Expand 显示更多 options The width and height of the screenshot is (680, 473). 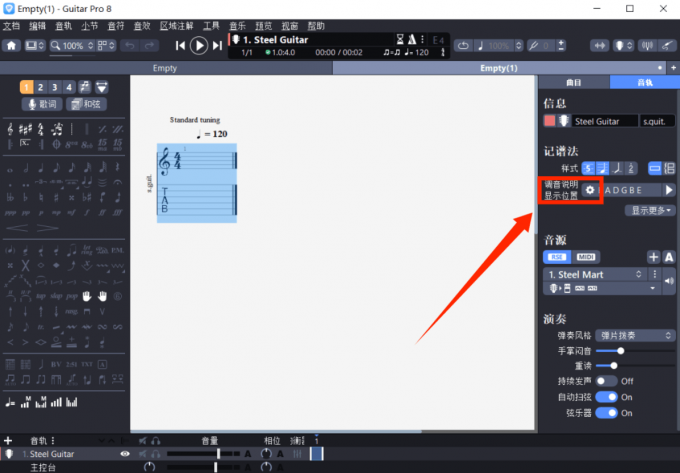pos(650,211)
